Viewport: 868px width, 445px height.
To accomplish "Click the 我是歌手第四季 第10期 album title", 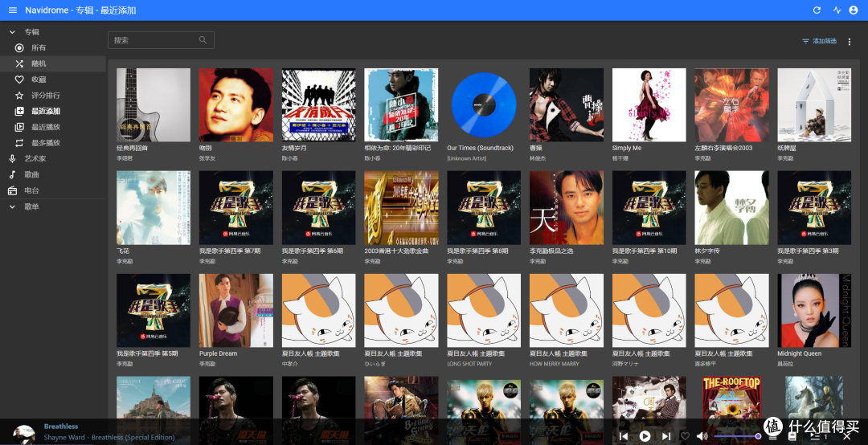I will point(645,251).
